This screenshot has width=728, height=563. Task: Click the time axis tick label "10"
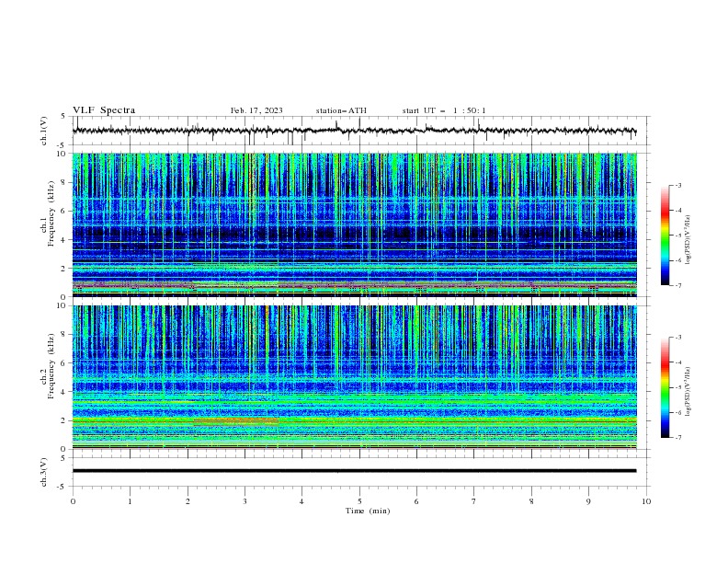click(646, 501)
